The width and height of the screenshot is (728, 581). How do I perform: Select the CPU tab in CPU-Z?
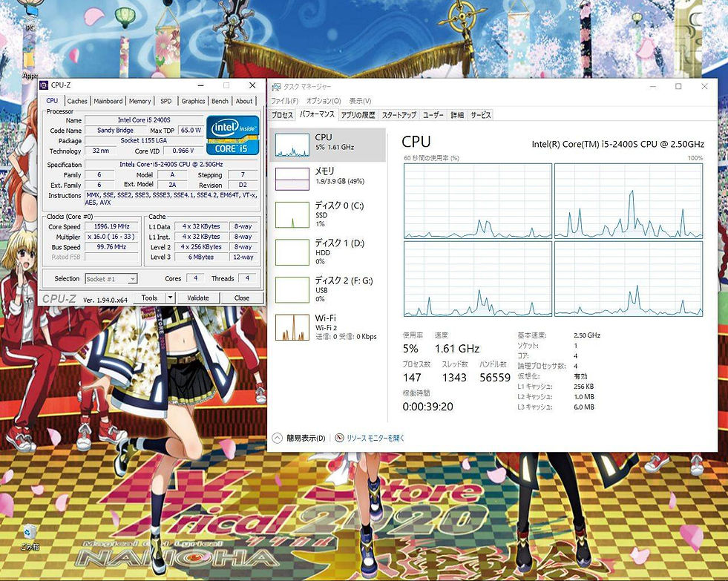[x=52, y=101]
